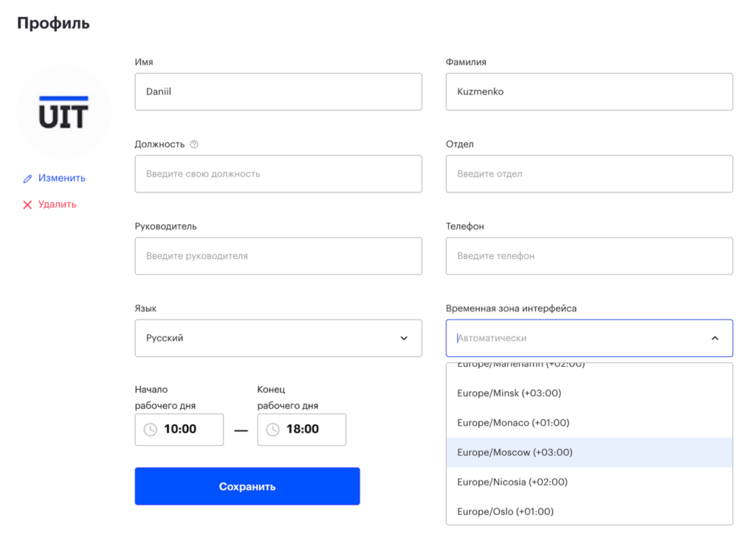
Task: Click the clock icon in end time field
Action: [273, 429]
